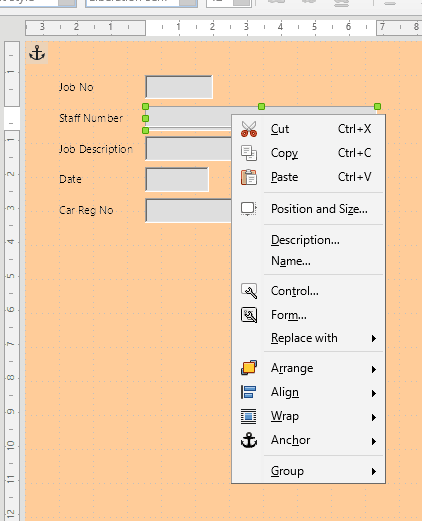This screenshot has width=422, height=521.
Task: Click the Cut scissors icon
Action: (249, 129)
